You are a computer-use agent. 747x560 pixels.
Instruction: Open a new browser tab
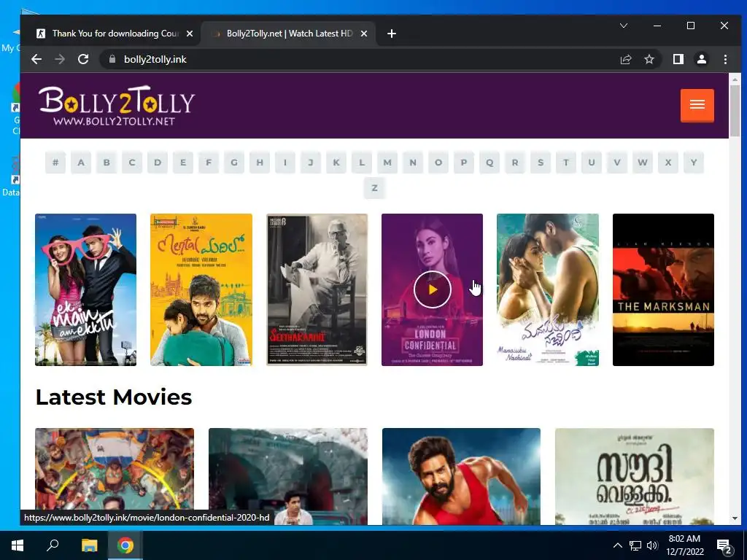pyautogui.click(x=392, y=34)
